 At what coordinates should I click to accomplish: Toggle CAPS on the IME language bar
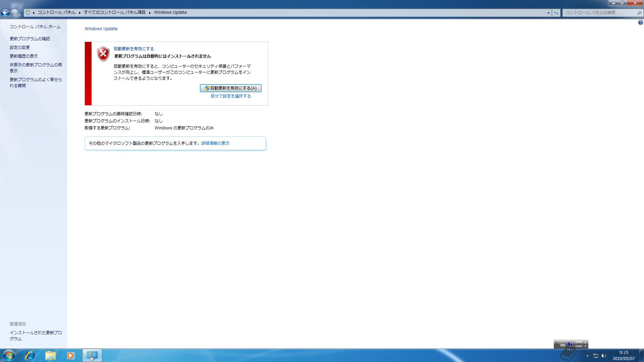pyautogui.click(x=579, y=343)
